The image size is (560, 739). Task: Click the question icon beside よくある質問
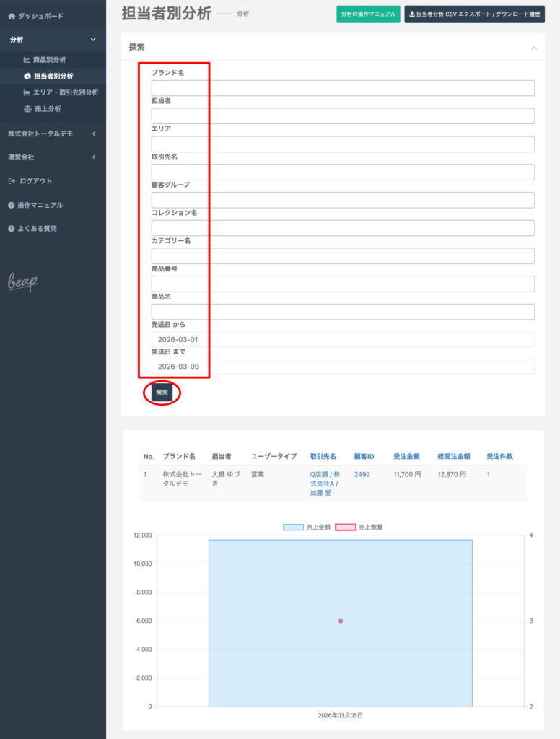click(x=12, y=229)
